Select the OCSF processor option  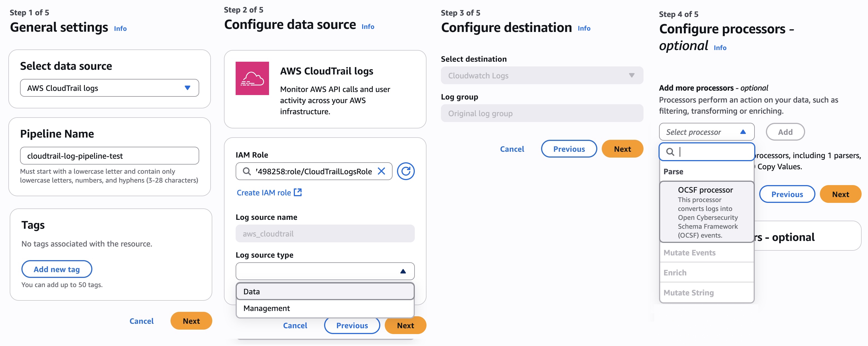706,212
